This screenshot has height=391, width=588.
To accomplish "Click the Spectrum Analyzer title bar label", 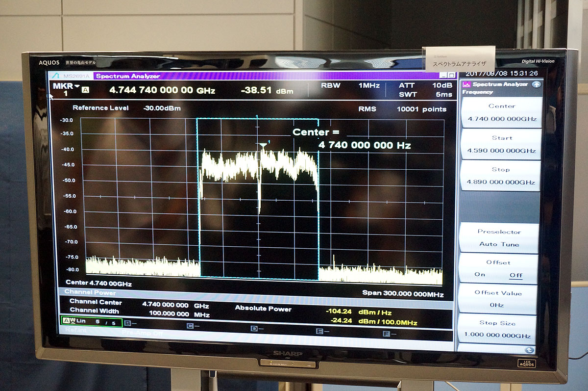I will point(127,76).
